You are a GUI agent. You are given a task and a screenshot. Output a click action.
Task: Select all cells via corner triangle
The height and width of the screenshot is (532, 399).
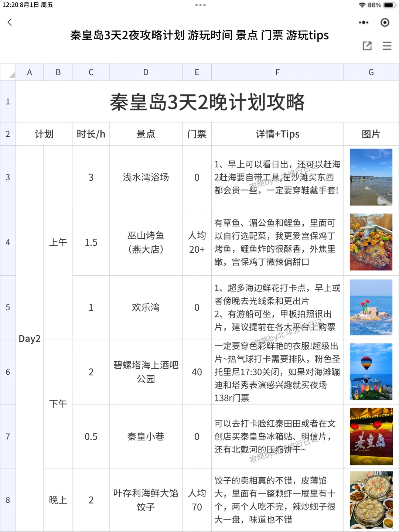[8, 72]
